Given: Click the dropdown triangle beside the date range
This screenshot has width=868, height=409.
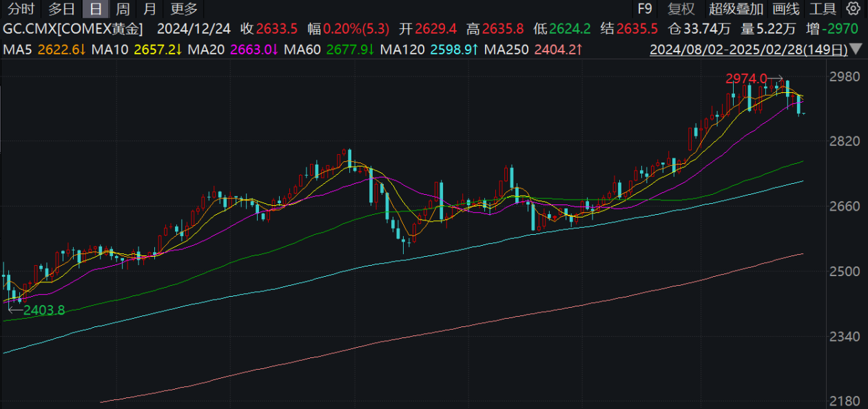Looking at the screenshot, I should (856, 50).
